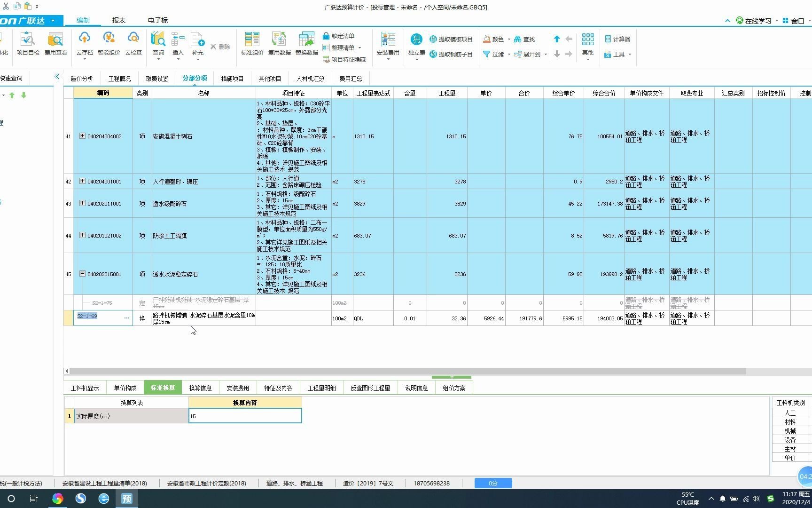Click the horizontal table scrollbar
The image size is (812, 508).
click(408, 371)
